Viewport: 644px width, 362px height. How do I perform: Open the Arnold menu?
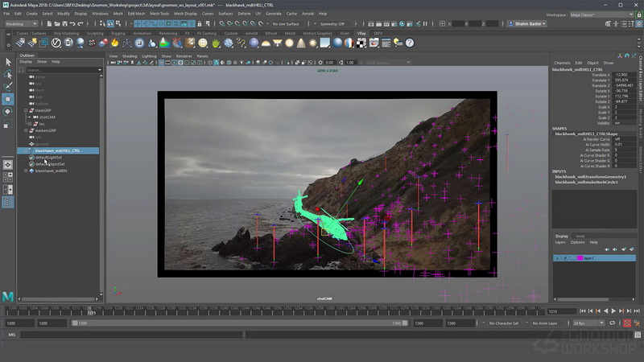[x=308, y=14]
